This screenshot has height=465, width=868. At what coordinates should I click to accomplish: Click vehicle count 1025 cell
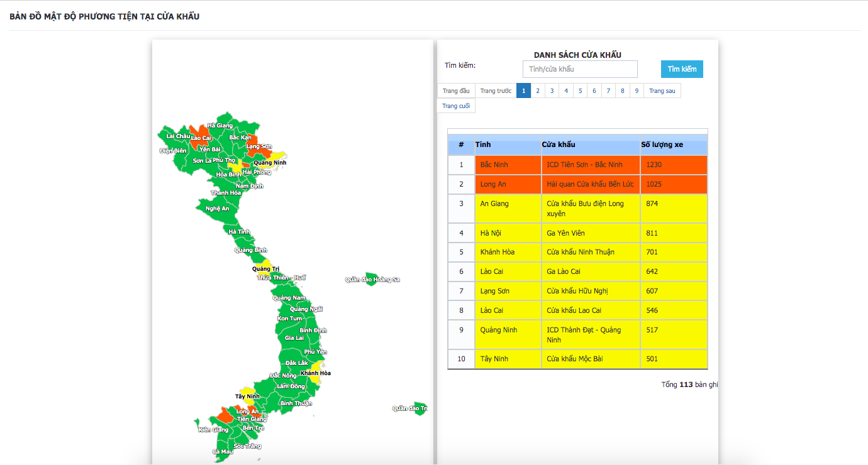pyautogui.click(x=674, y=184)
